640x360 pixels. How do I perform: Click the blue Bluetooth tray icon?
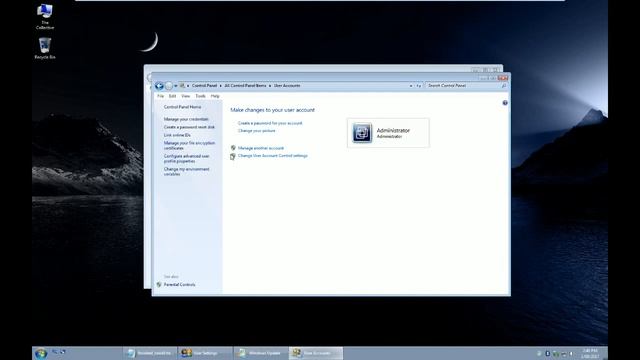[547, 353]
